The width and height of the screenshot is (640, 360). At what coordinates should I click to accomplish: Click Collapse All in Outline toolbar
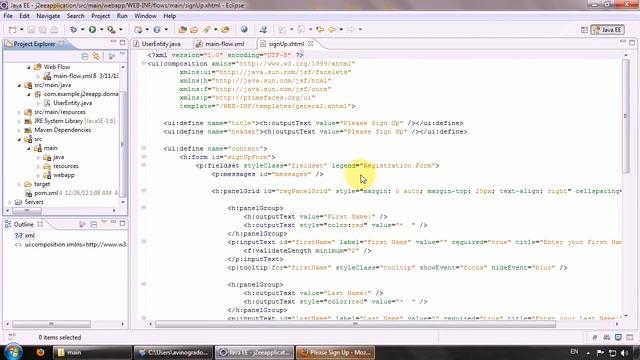pos(94,224)
